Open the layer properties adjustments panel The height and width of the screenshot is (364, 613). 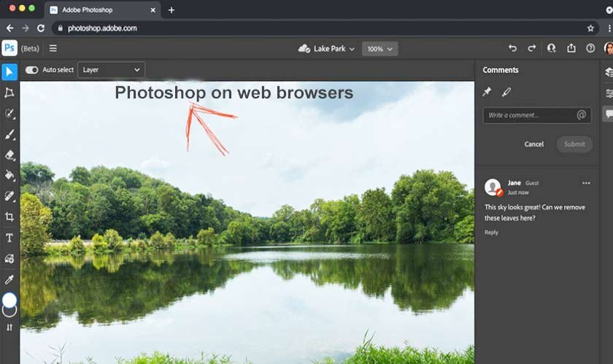[x=609, y=93]
